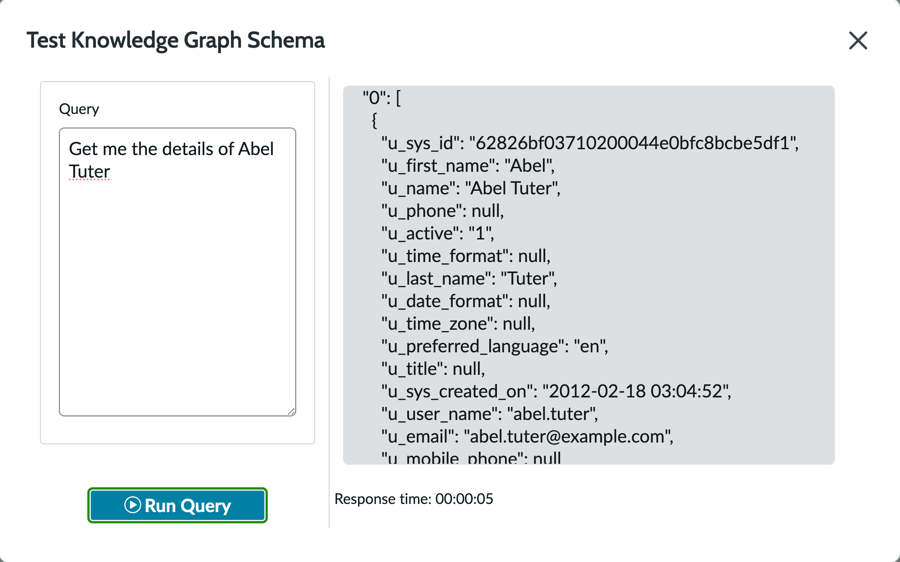Click the word "Tuter" in the query box
The width and height of the screenshot is (900, 562).
click(x=90, y=172)
